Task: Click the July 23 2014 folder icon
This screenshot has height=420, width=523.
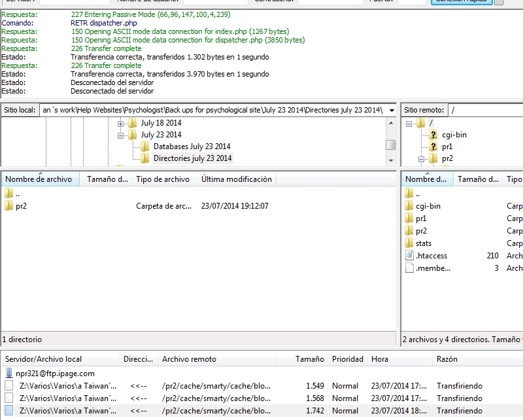Action: (x=133, y=135)
